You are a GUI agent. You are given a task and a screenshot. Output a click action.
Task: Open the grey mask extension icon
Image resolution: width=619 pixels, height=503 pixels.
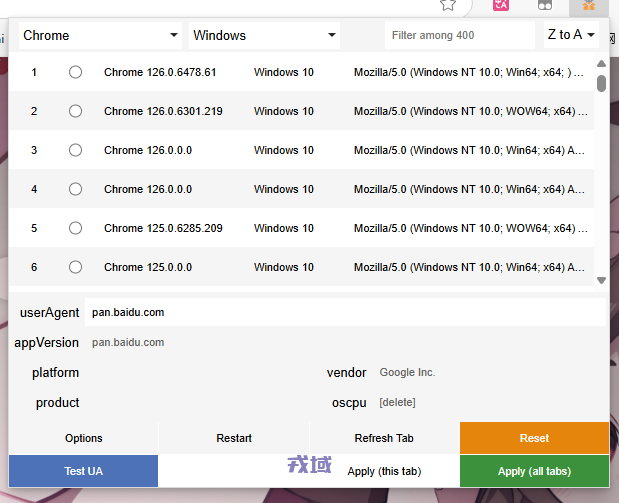(545, 4)
